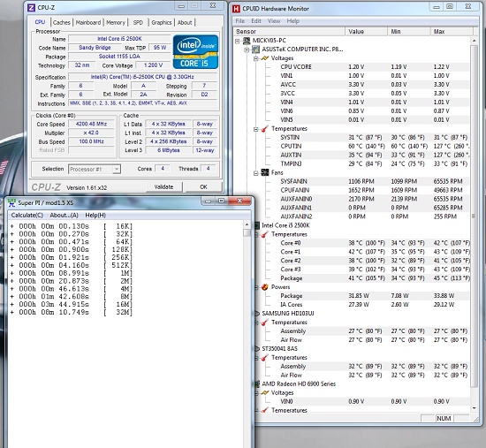This screenshot has height=448, width=486.
Task: Open Calculate(C) menu in Super PI
Action: tap(27, 216)
